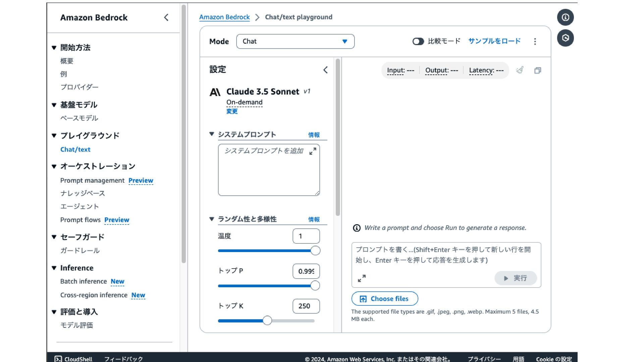Collapse the ランダム性と多様性 section
Image resolution: width=644 pixels, height=362 pixels.
[212, 219]
